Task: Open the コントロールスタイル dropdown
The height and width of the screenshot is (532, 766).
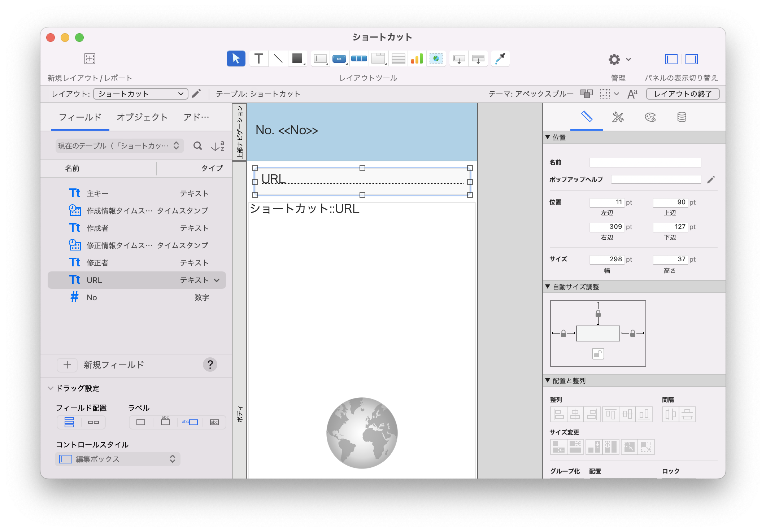Action: click(118, 459)
